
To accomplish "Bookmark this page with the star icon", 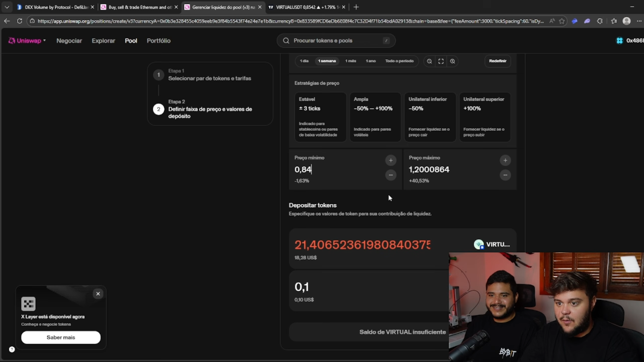I will pos(562,21).
